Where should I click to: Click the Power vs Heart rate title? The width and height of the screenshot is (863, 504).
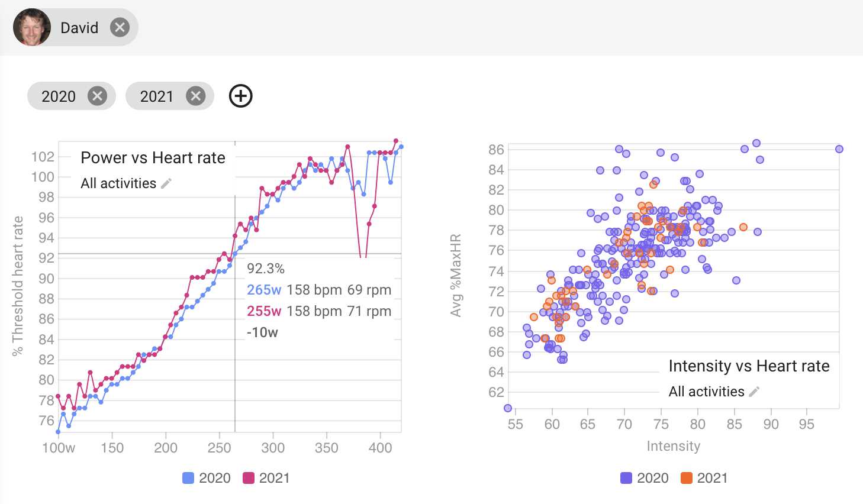pyautogui.click(x=153, y=158)
